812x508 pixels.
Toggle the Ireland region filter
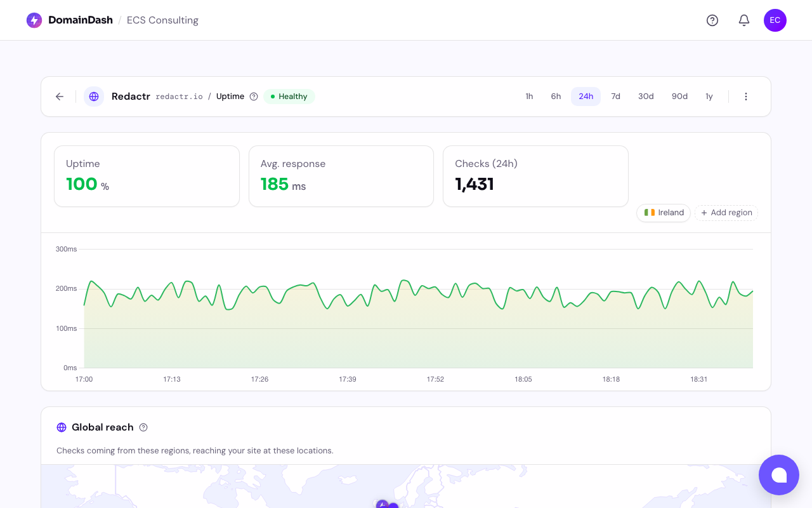(x=663, y=213)
